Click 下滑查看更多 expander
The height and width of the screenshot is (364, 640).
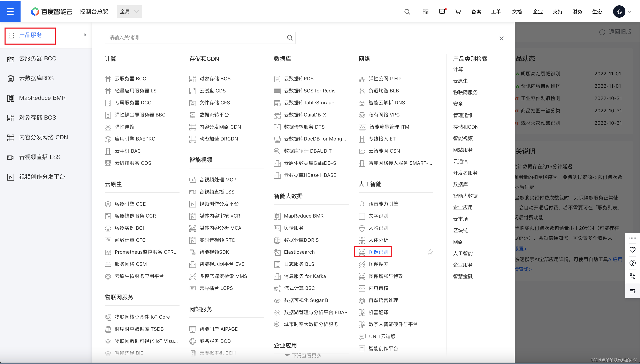click(303, 355)
